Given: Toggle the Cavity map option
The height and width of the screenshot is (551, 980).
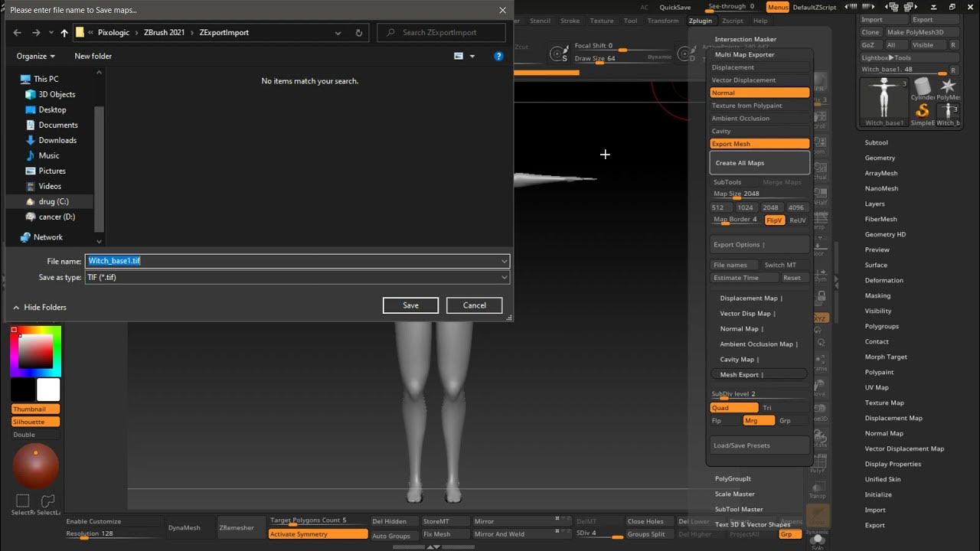Looking at the screenshot, I should (759, 131).
